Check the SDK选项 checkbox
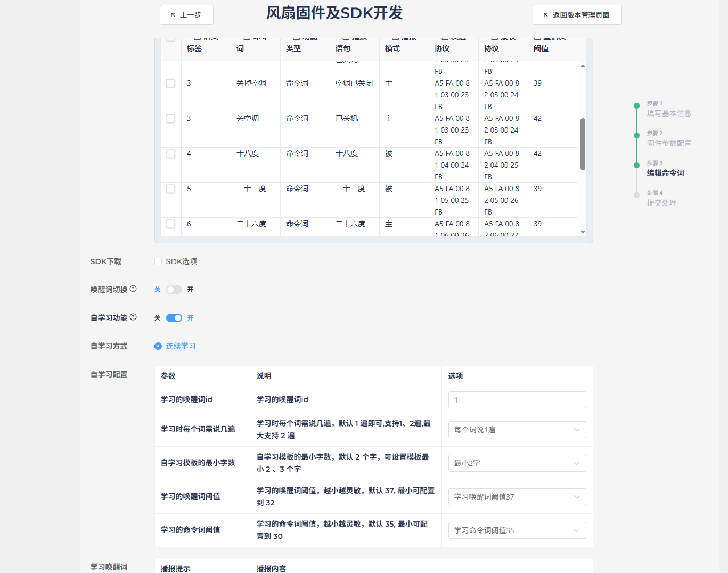728x573 pixels. 158,261
